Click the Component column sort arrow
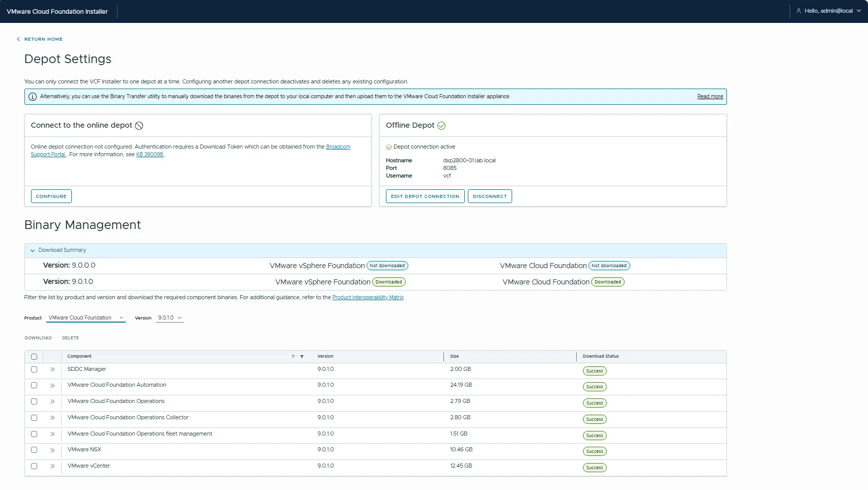Viewport: 868px width, 490px height. tap(293, 357)
